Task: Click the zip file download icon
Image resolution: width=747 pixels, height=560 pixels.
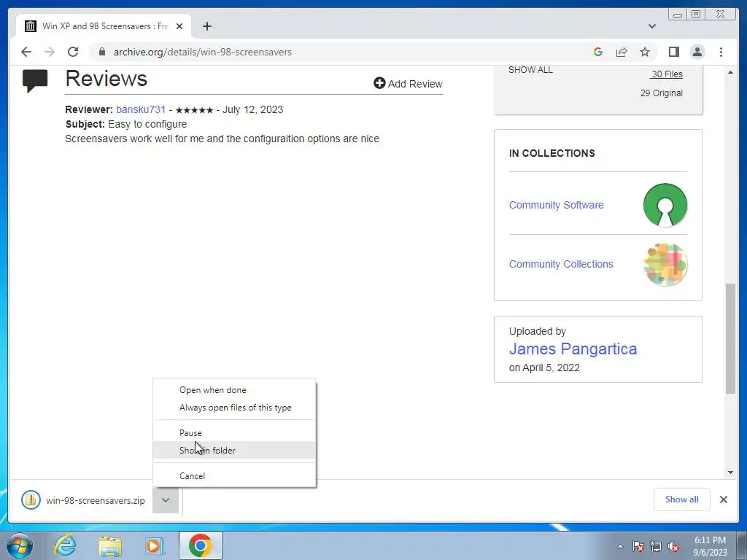Action: tap(31, 500)
